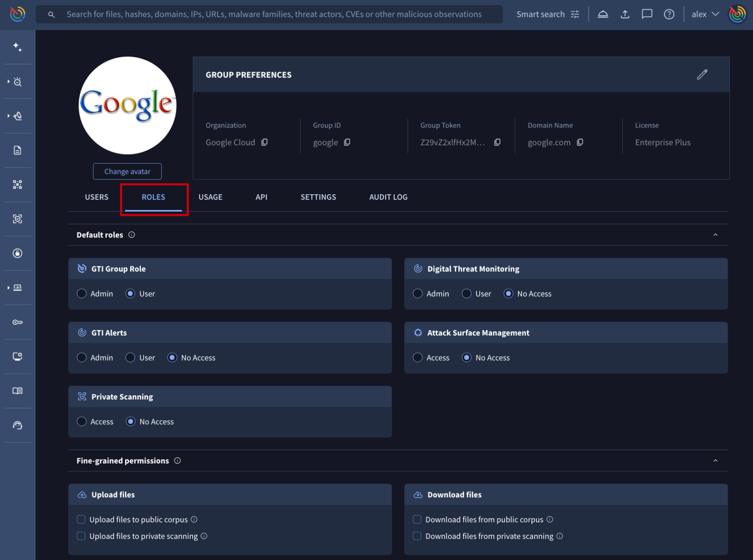Select No Access for Digital Threat Monitoring
This screenshot has width=753, height=560.
click(508, 294)
